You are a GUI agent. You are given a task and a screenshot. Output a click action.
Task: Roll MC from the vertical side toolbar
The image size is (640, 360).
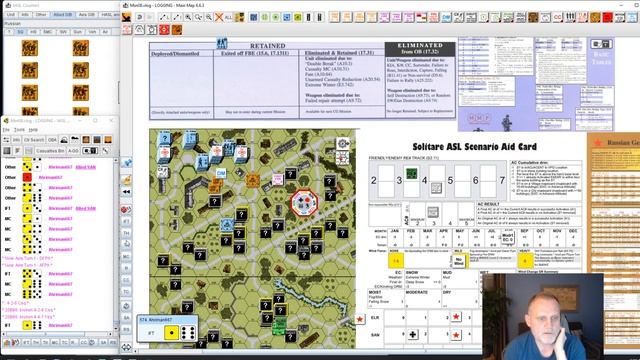pyautogui.click(x=127, y=256)
